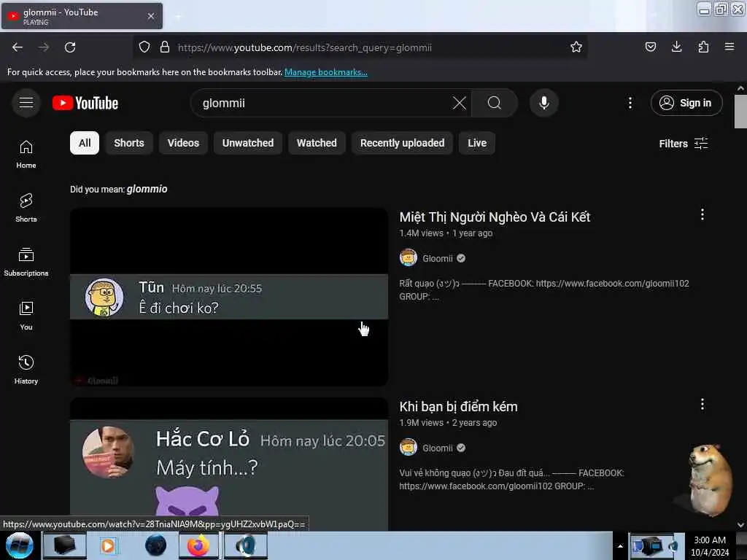Open tracking protection shield icon

tap(144, 47)
